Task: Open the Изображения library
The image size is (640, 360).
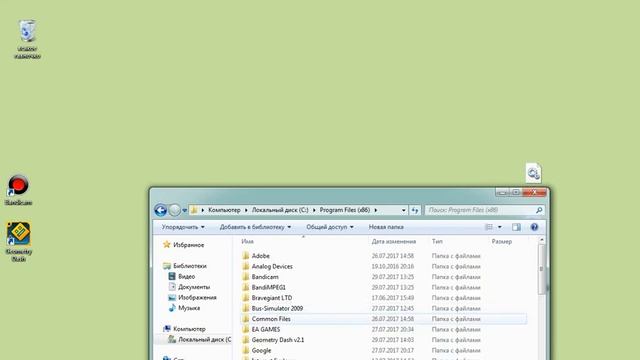Action: pos(197,298)
